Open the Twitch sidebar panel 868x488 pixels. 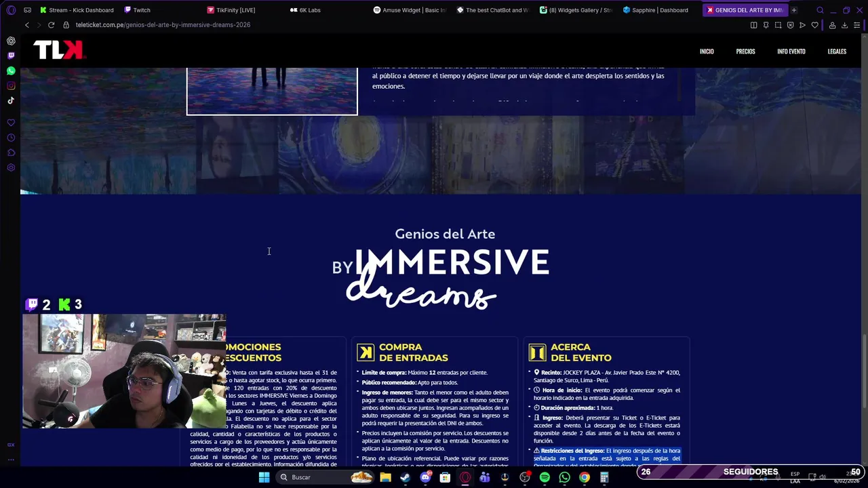coord(11,56)
